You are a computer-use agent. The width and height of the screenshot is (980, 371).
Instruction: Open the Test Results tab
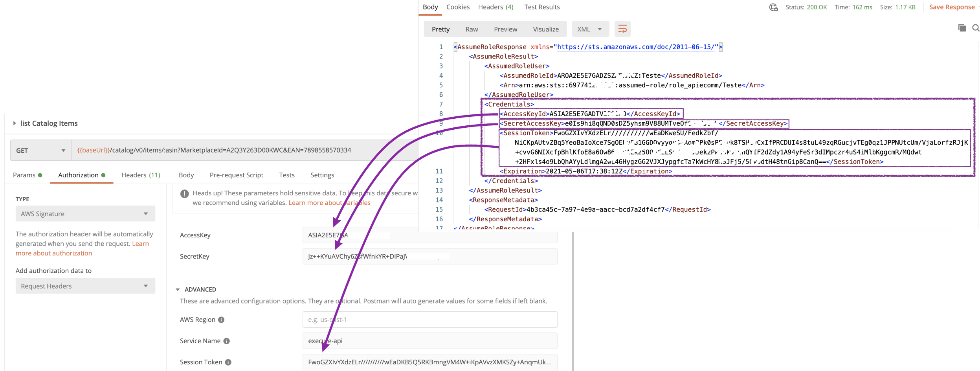tap(542, 7)
